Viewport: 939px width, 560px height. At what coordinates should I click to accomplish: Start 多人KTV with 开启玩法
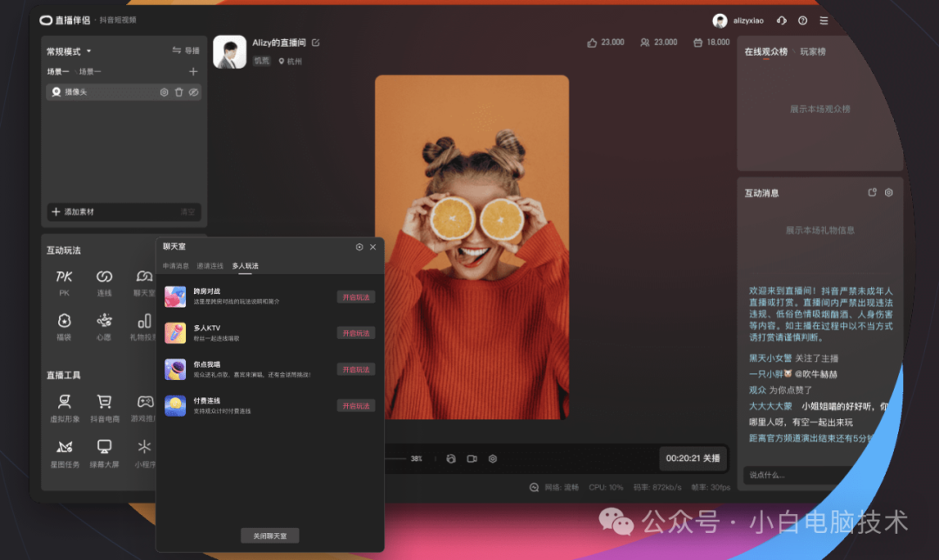tap(356, 333)
